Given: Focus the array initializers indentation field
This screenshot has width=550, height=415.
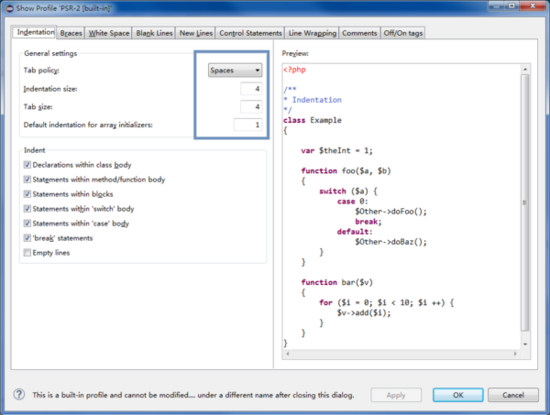Looking at the screenshot, I should coord(248,125).
